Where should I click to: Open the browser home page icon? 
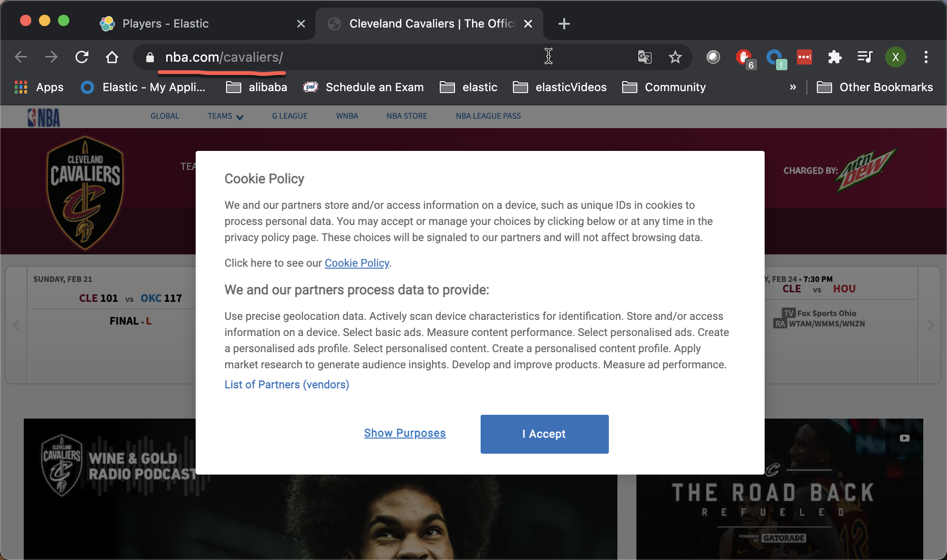pyautogui.click(x=112, y=57)
